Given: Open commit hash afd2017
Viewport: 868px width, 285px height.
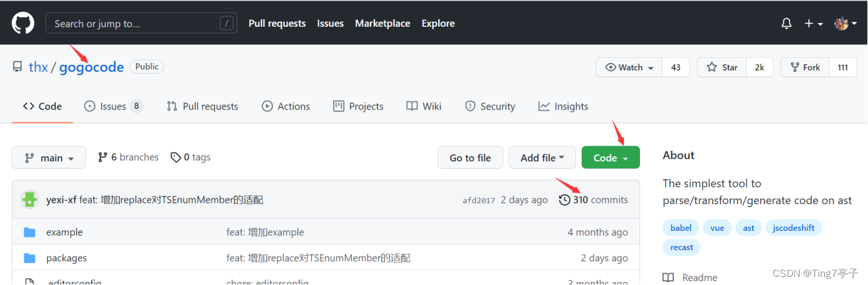Looking at the screenshot, I should (x=479, y=200).
